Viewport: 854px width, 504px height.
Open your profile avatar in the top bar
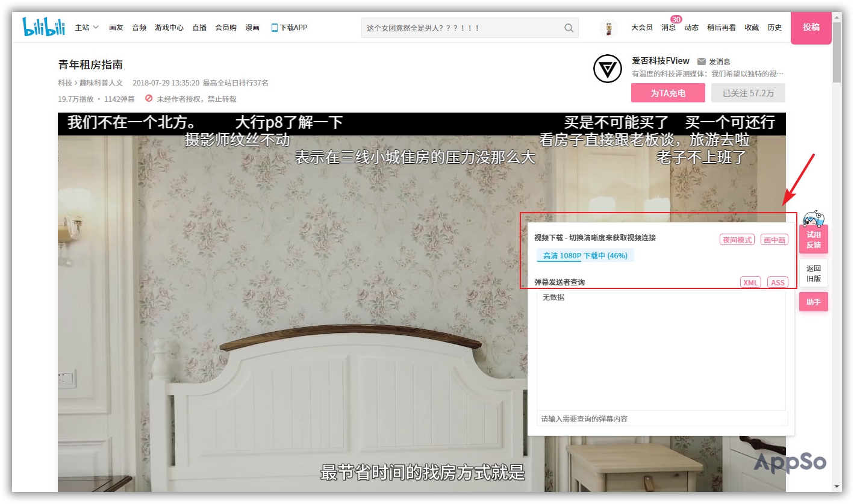coord(608,27)
